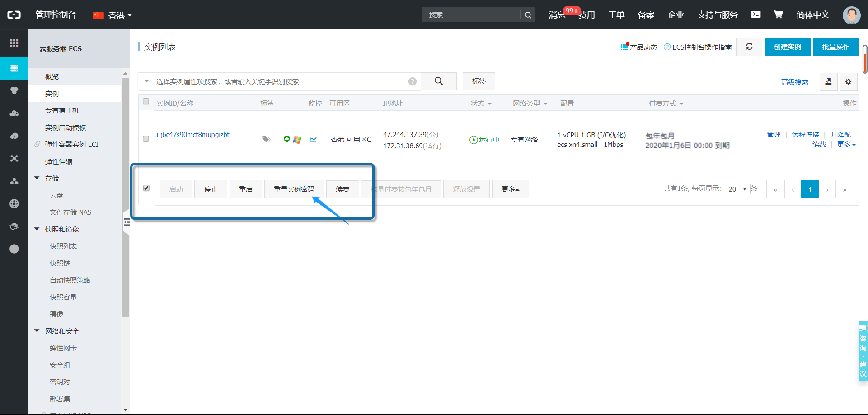868x415 pixels.
Task: Click the three-node cluster icon in left rail
Action: click(x=14, y=181)
